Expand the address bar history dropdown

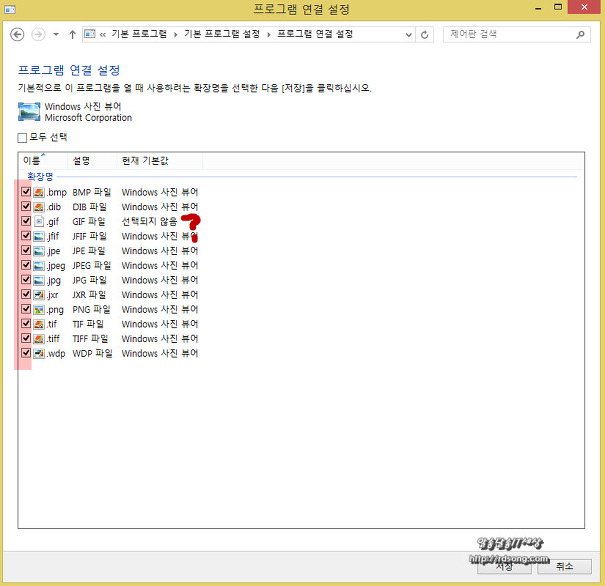[x=408, y=34]
